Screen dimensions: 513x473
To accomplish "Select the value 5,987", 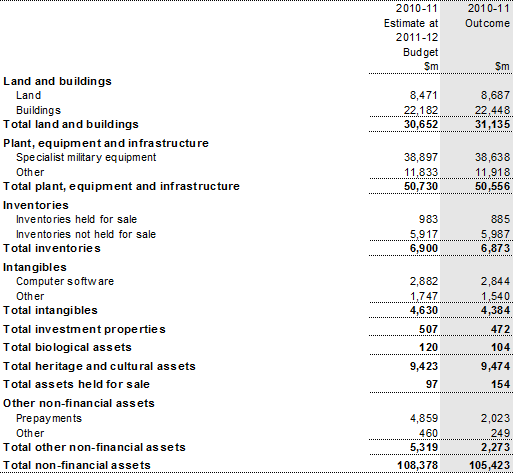I will [495, 234].
